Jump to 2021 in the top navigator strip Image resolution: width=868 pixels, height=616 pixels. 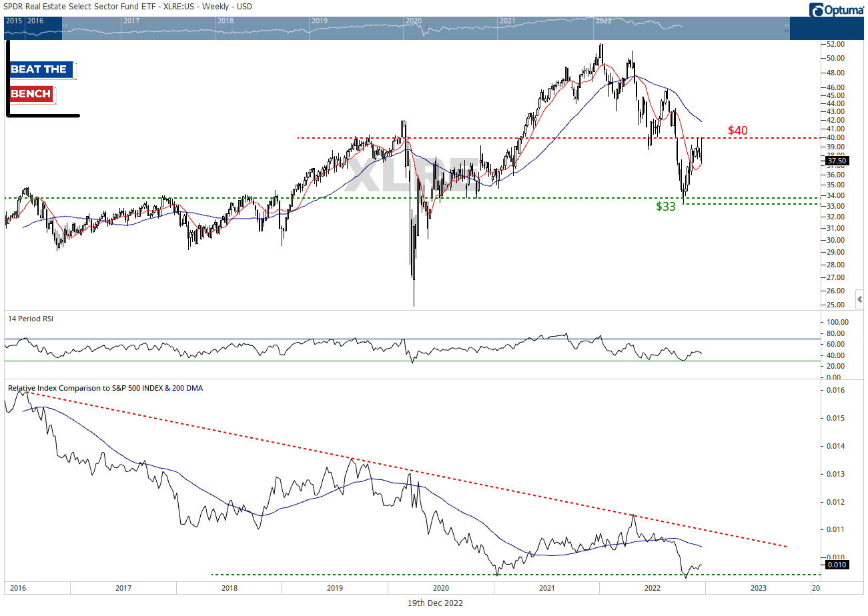tap(508, 21)
